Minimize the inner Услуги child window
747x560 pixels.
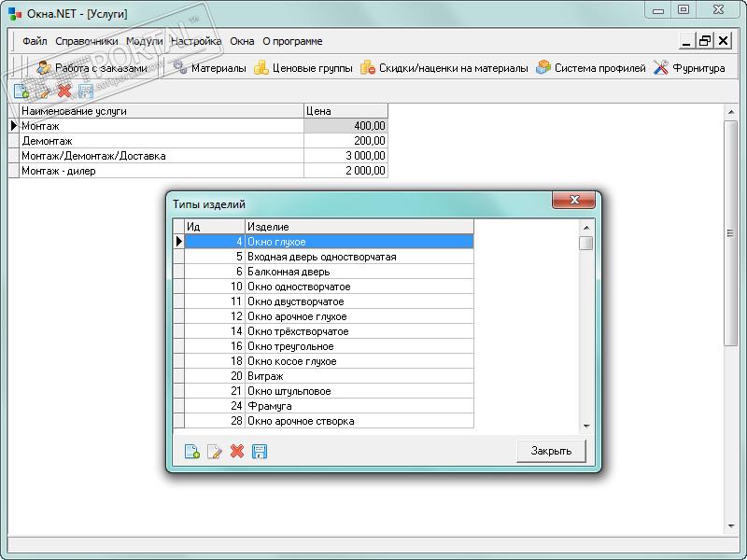click(x=686, y=41)
